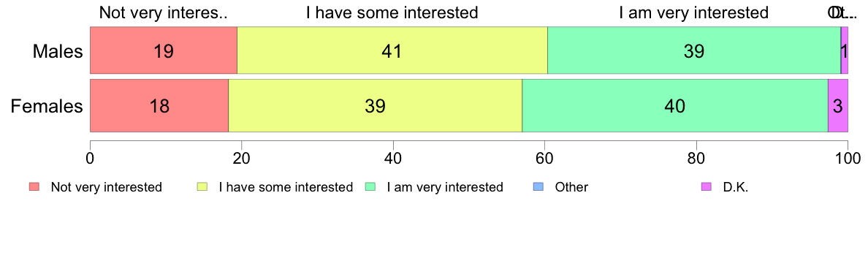Select the Males red segment labeled 19
The width and height of the screenshot is (868, 269).
pyautogui.click(x=164, y=50)
